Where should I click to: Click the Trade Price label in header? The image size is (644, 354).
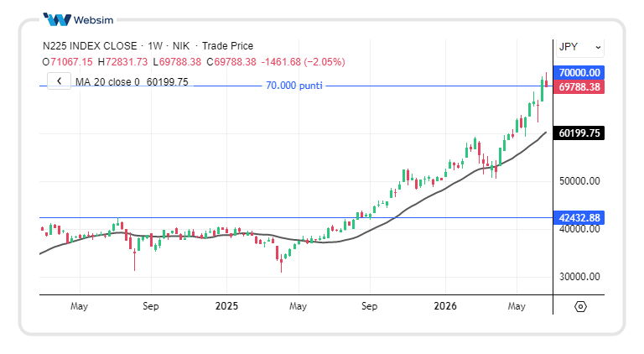coord(227,46)
